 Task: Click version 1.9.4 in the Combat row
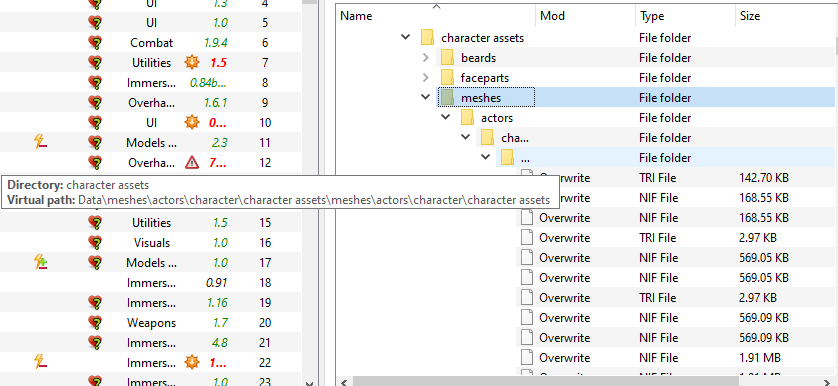[x=215, y=43]
